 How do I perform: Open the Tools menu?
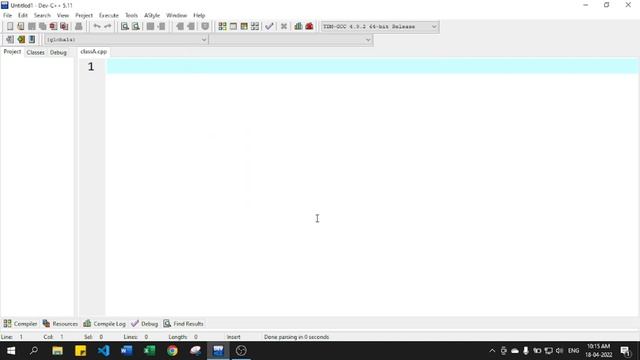pos(131,16)
